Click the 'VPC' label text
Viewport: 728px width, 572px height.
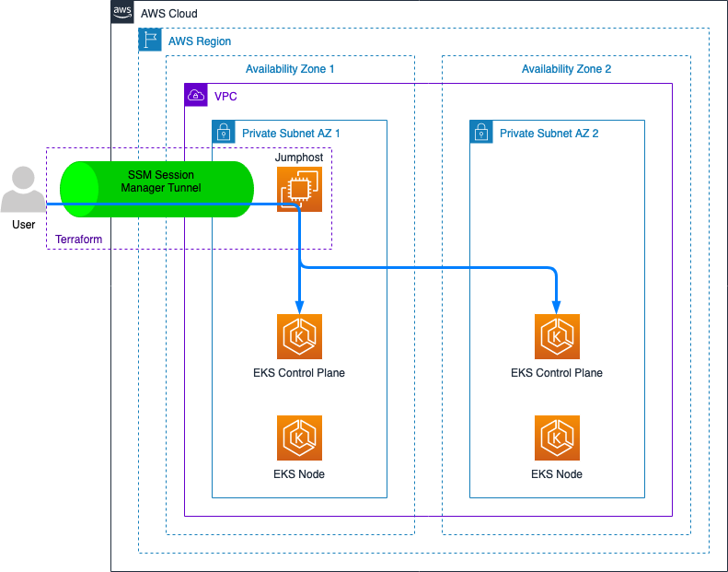(x=225, y=96)
